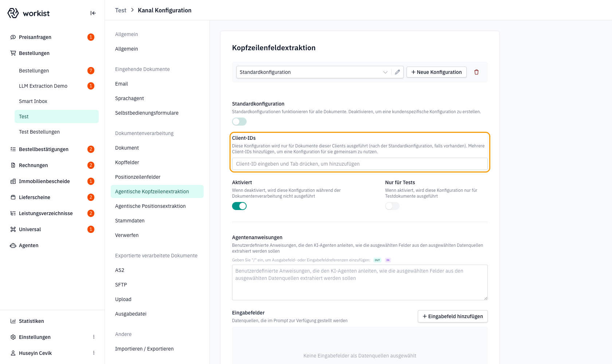Open AS2 export settings

(157, 270)
